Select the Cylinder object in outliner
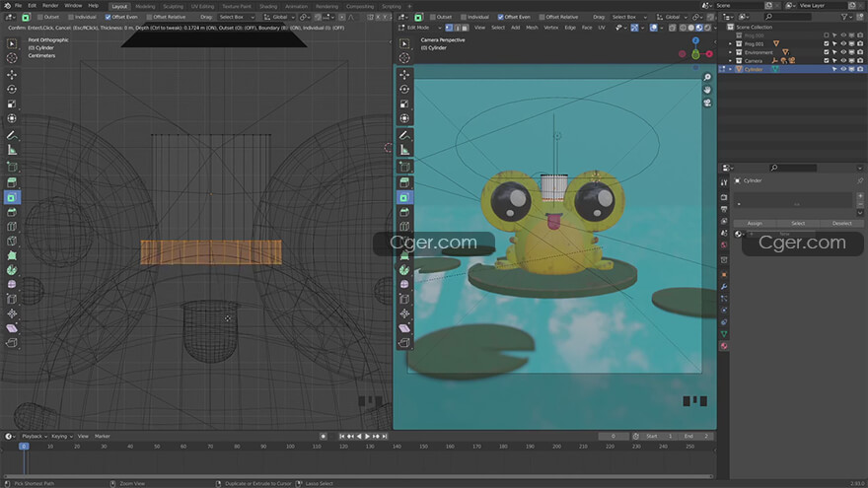Screen dimensions: 868x488 (x=754, y=69)
